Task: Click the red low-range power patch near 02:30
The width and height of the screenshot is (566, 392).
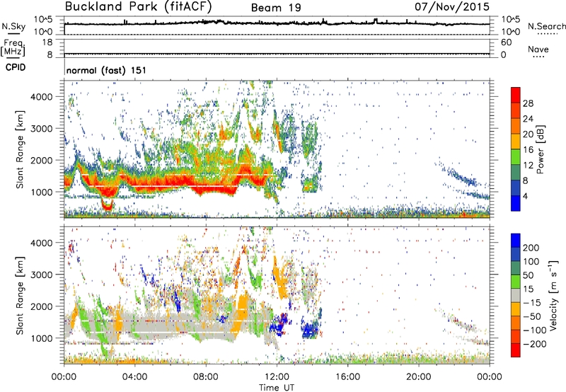Action: [x=108, y=206]
